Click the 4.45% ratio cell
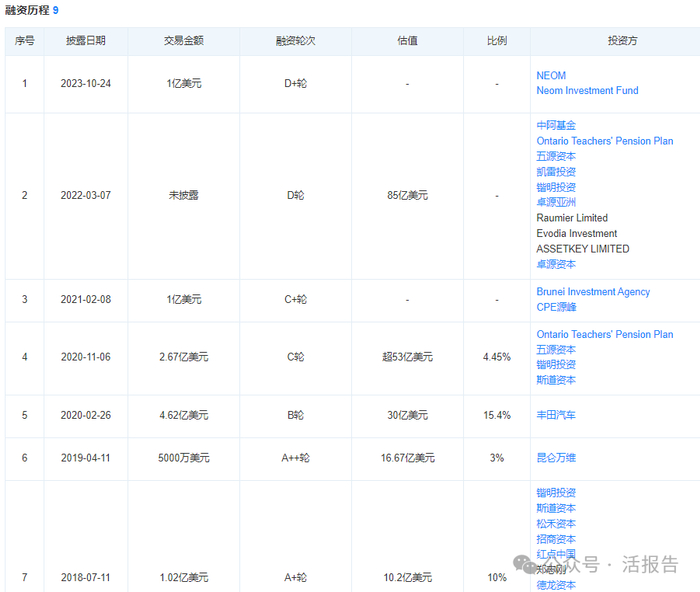700x592 pixels. point(497,357)
